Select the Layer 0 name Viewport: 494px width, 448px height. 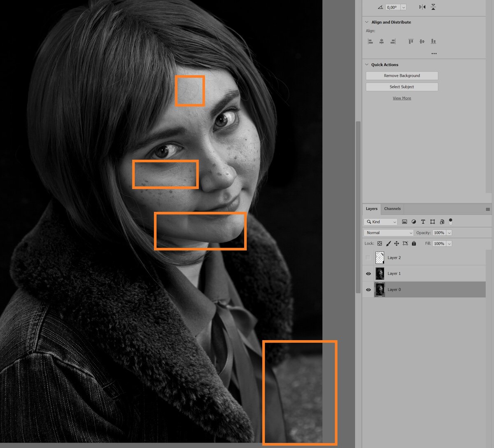(x=394, y=289)
